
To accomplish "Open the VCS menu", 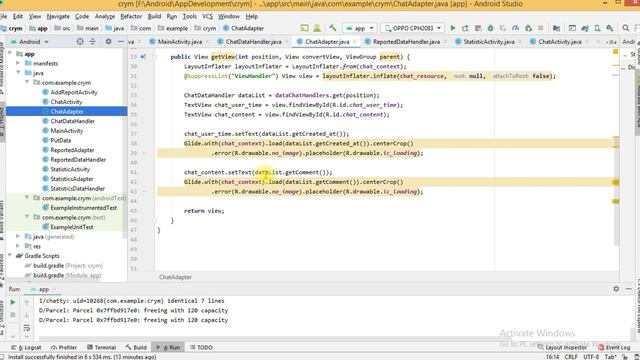I will click(x=207, y=16).
